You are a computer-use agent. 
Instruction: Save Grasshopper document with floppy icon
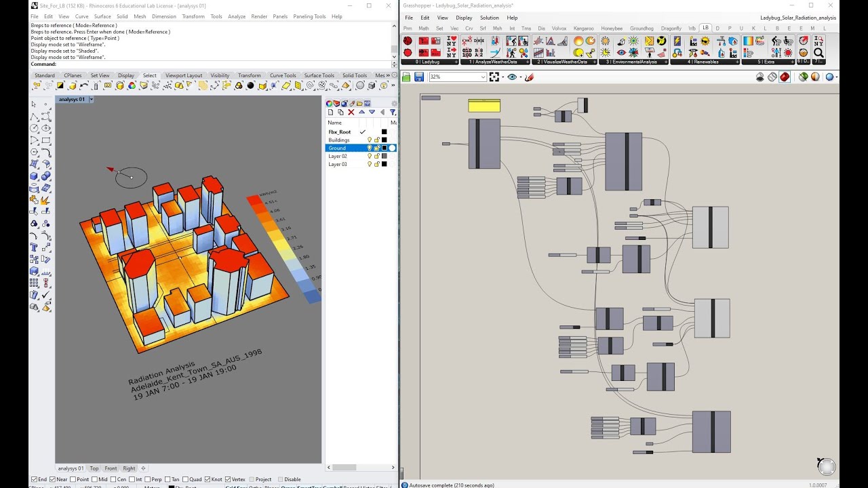point(418,77)
